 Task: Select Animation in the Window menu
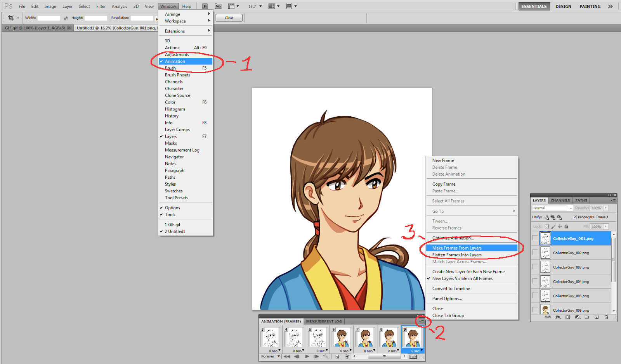click(186, 61)
